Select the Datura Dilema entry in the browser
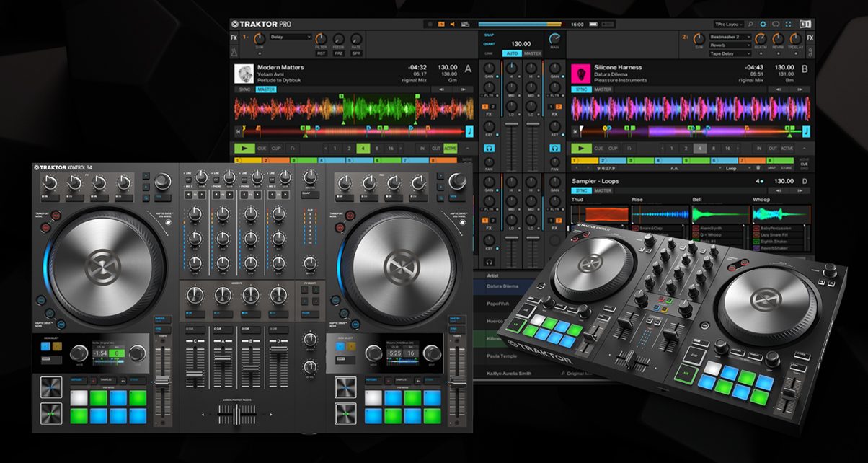Image resolution: width=868 pixels, height=463 pixels. click(x=503, y=286)
